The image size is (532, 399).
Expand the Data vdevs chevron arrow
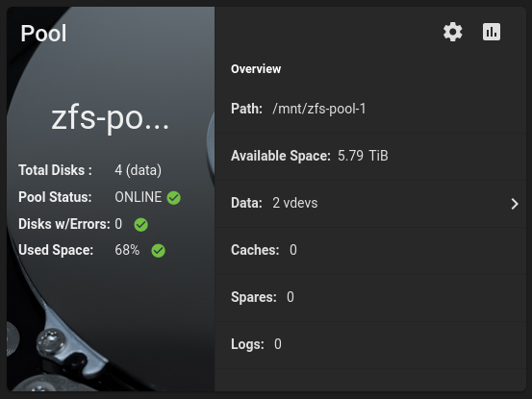pyautogui.click(x=515, y=204)
